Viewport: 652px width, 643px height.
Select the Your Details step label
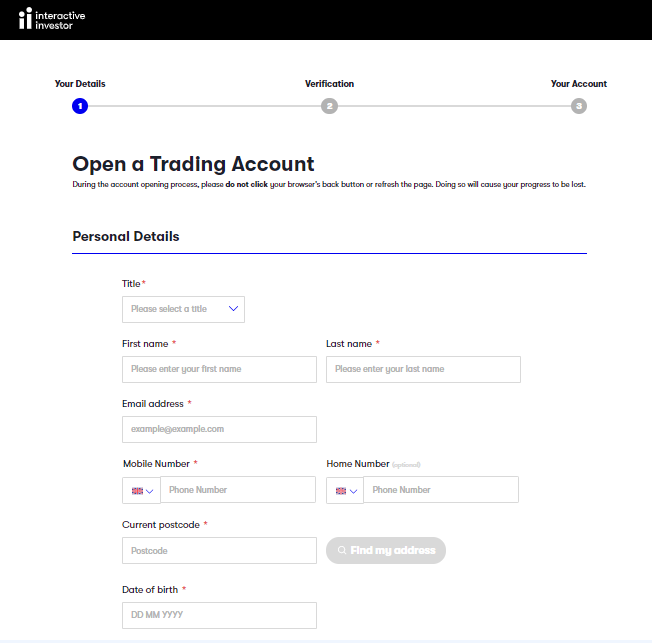coord(80,84)
